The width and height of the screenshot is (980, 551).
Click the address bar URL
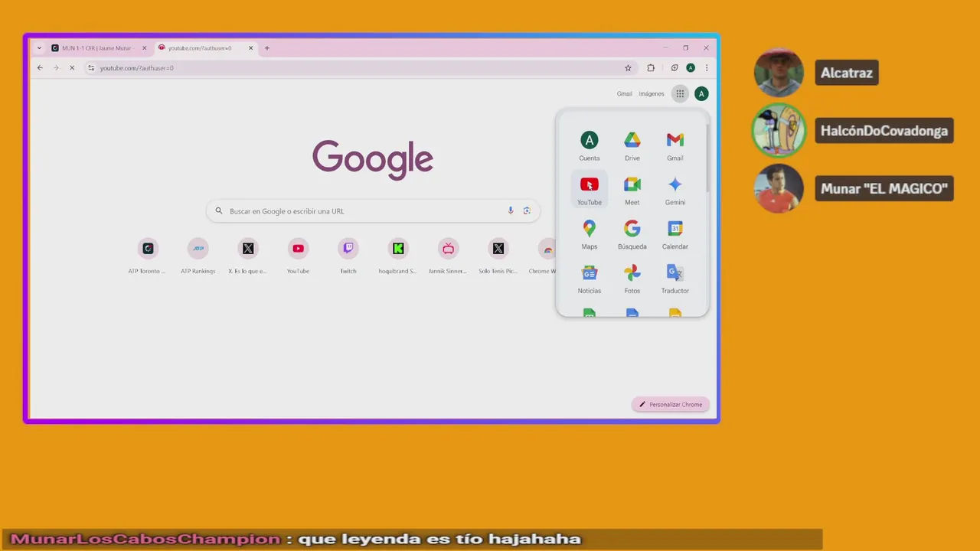pos(136,68)
